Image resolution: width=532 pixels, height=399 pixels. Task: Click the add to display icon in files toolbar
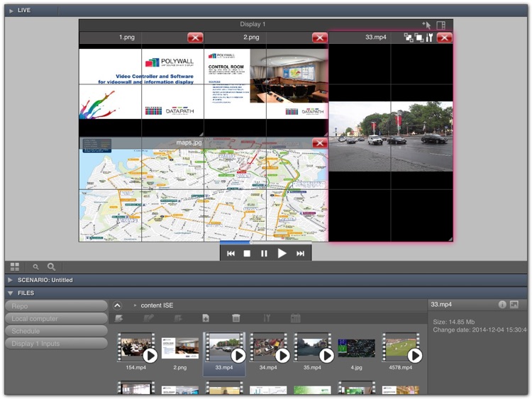tap(118, 318)
